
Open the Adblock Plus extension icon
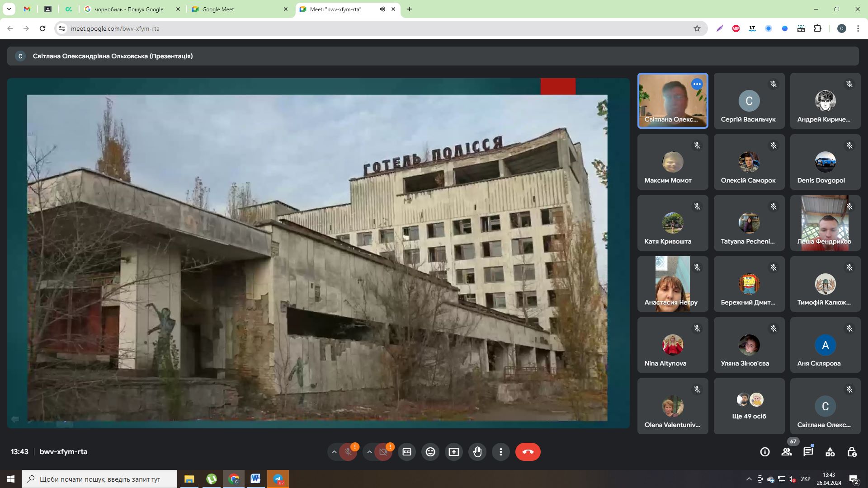[x=736, y=28]
